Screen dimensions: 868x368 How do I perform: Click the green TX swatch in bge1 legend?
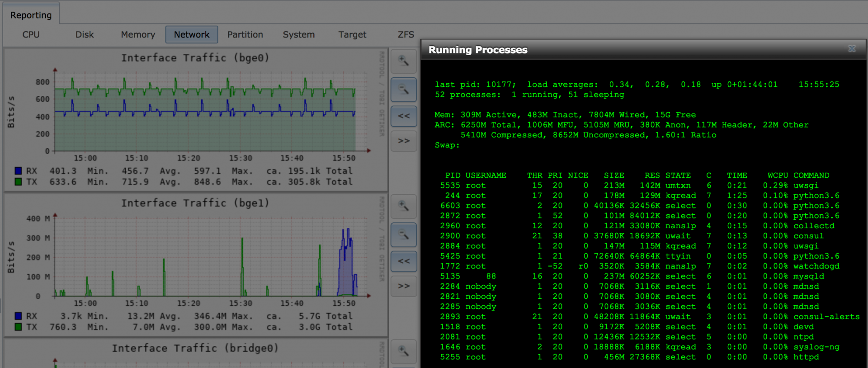click(x=18, y=327)
